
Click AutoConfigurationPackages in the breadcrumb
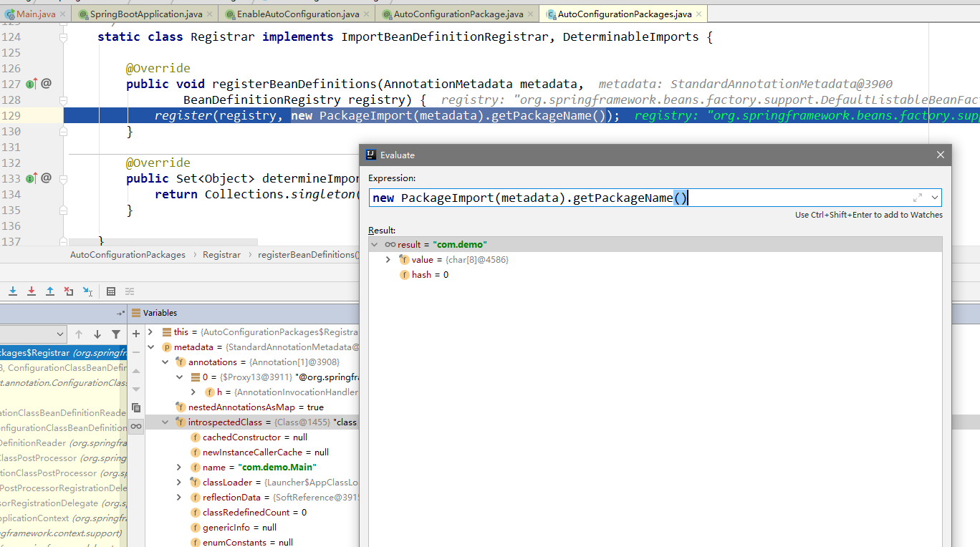pyautogui.click(x=128, y=255)
